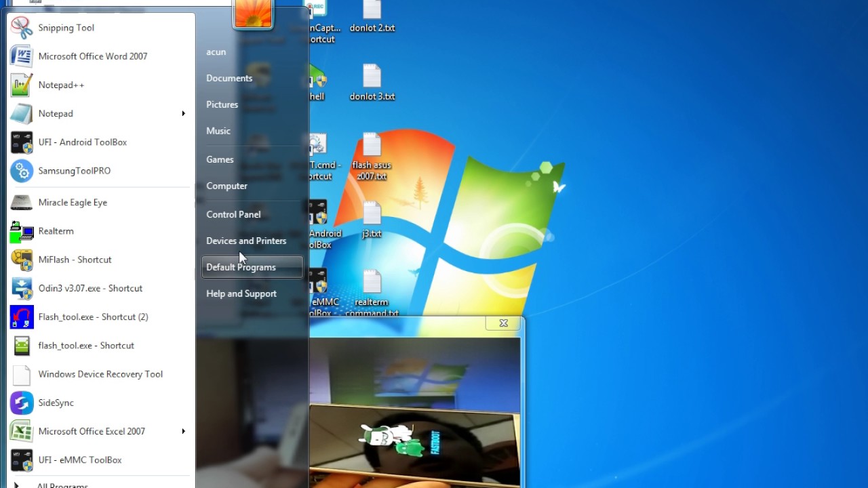Open the Notepad++ icon
Image resolution: width=868 pixels, height=488 pixels.
tap(22, 85)
